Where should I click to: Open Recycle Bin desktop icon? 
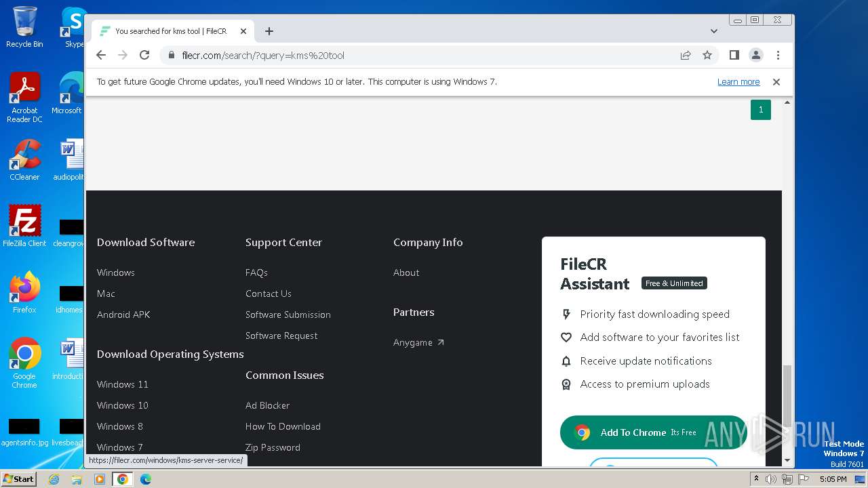24,27
